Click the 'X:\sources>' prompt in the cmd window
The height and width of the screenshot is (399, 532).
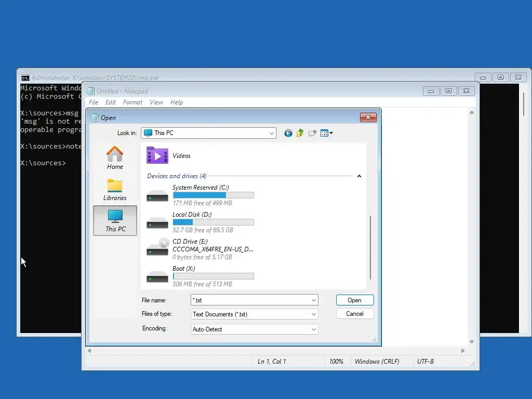(43, 163)
